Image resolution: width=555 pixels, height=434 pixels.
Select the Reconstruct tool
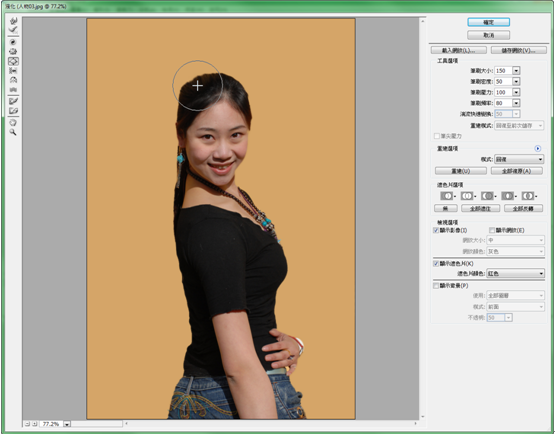(x=13, y=30)
